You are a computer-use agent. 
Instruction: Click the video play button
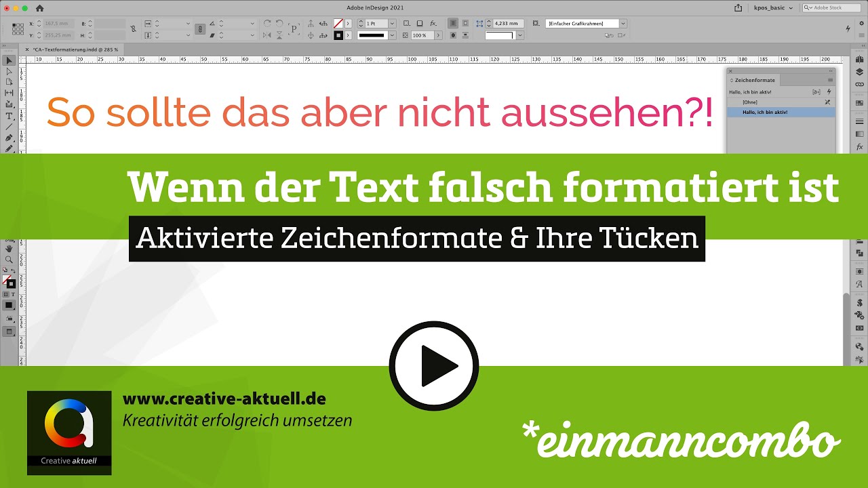click(x=434, y=366)
